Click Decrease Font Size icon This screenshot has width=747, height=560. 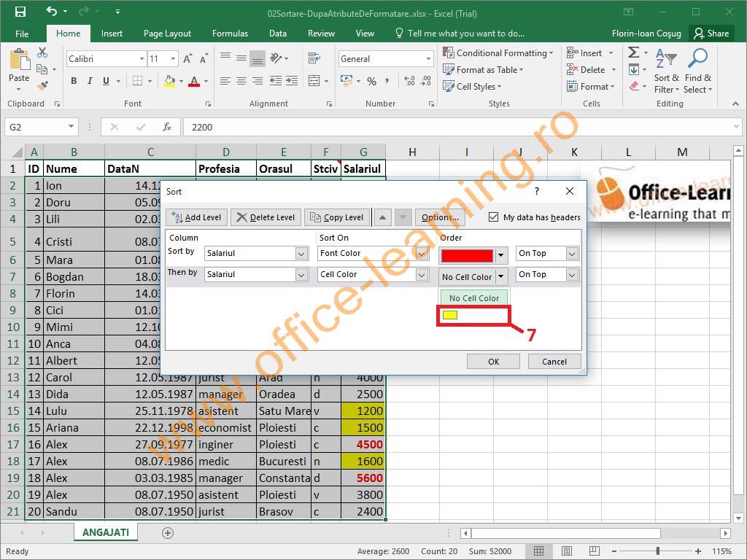(204, 58)
